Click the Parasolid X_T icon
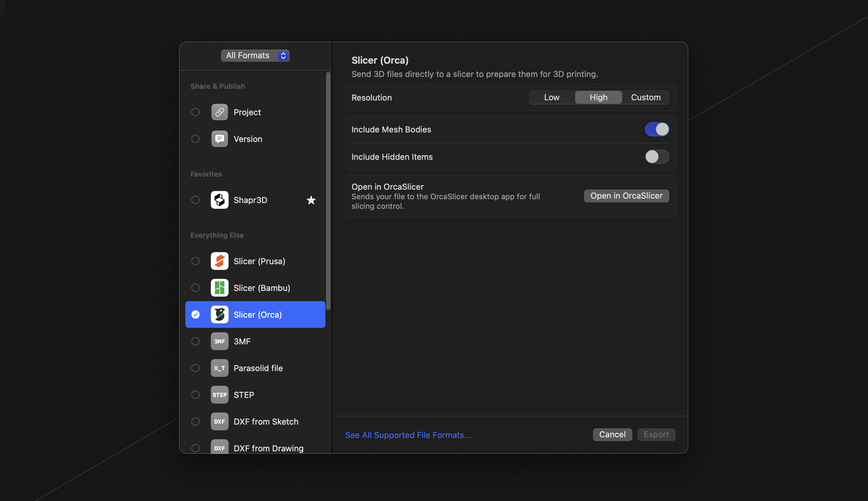868x501 pixels. click(x=220, y=368)
